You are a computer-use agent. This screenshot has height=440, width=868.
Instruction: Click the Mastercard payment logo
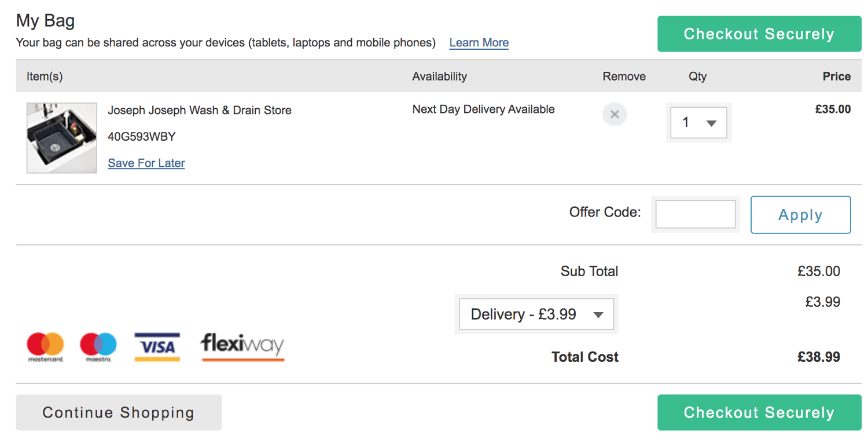(x=45, y=347)
